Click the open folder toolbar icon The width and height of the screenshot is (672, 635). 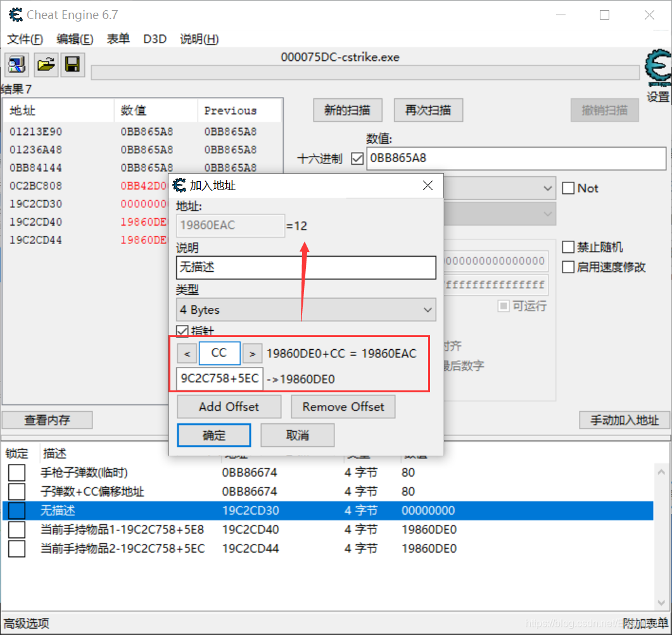pos(46,65)
